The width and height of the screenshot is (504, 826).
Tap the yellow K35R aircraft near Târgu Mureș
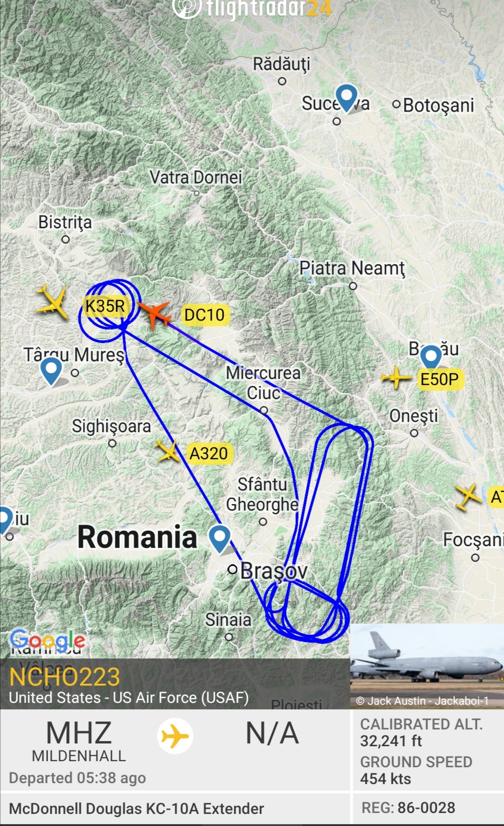(52, 301)
